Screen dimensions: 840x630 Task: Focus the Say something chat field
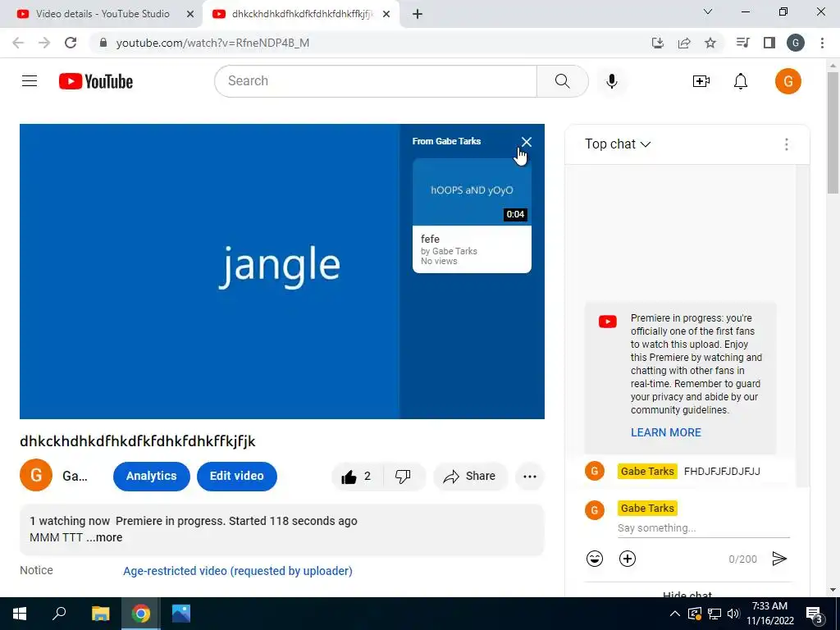pyautogui.click(x=703, y=528)
